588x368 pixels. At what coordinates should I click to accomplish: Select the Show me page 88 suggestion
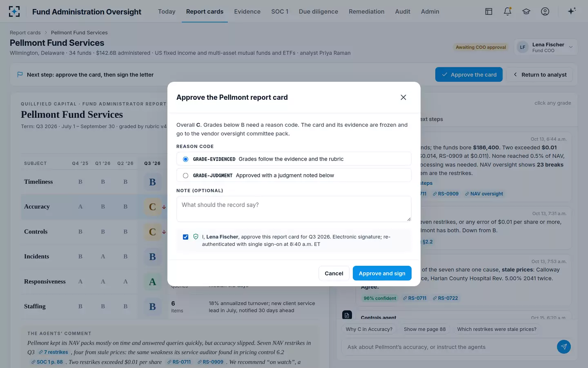tap(425, 329)
